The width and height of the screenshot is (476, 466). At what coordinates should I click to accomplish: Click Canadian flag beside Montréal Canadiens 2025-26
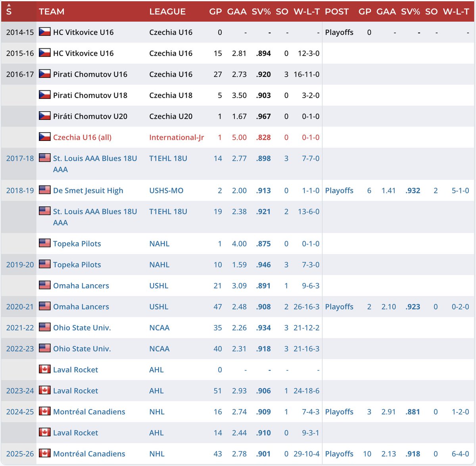click(44, 454)
